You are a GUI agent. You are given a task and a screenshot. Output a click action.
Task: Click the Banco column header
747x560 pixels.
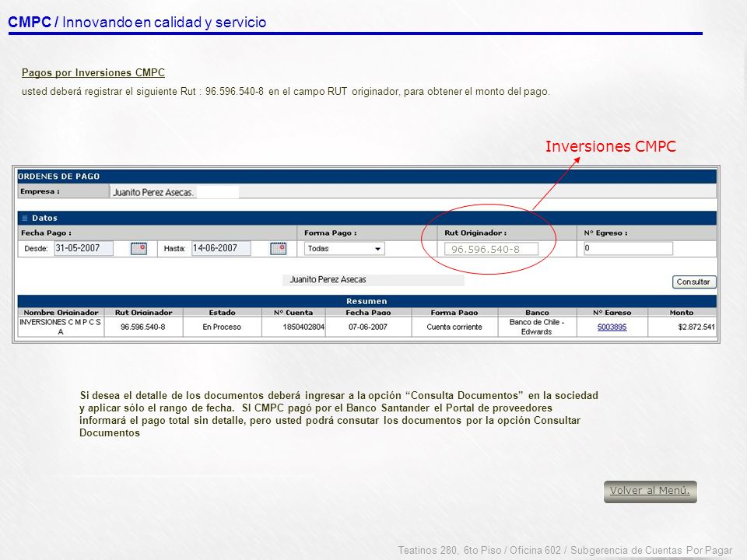tap(537, 313)
